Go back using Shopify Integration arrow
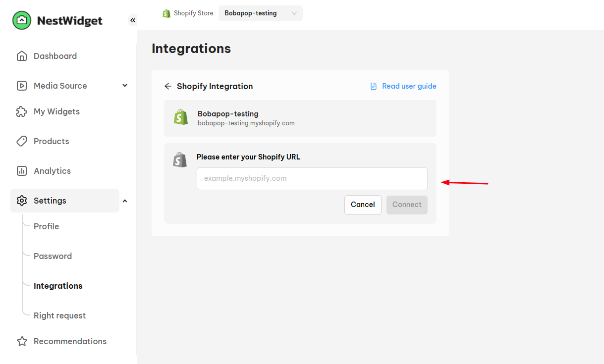 coord(168,86)
